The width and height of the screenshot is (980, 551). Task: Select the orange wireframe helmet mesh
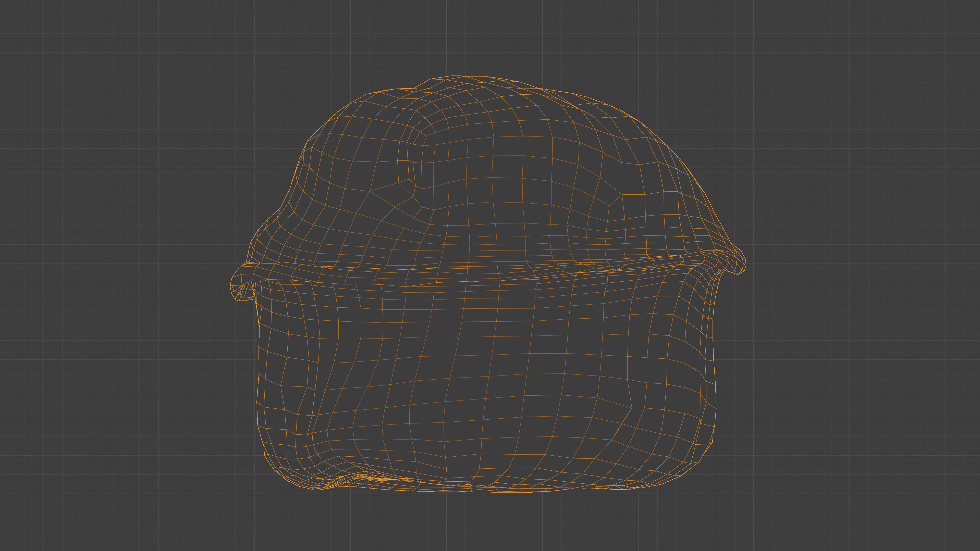coord(488,284)
